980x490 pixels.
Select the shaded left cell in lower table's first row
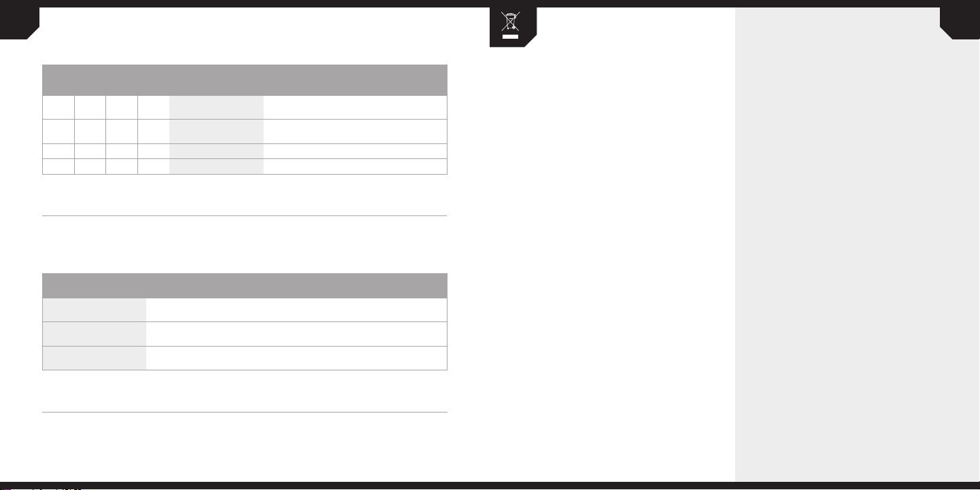tap(95, 310)
